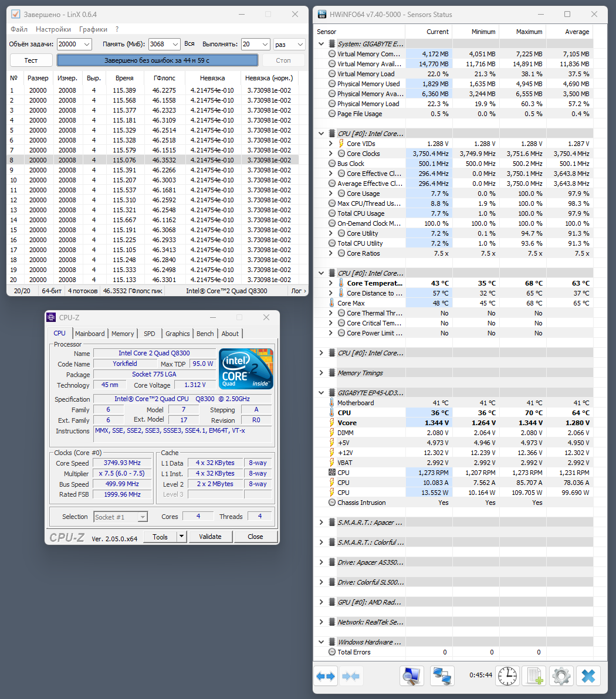
Task: Expand the GPU [#0]: AMD Radeon group
Action: [x=321, y=602]
